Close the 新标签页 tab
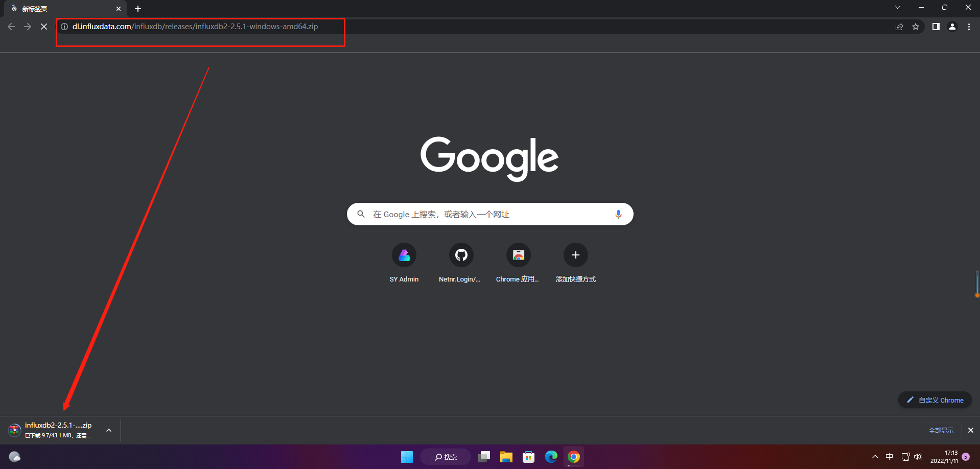This screenshot has width=980, height=469. pyautogui.click(x=119, y=9)
